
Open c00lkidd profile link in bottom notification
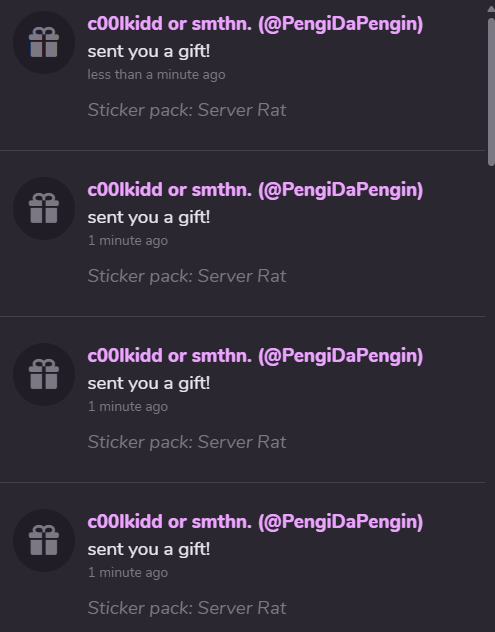point(255,522)
